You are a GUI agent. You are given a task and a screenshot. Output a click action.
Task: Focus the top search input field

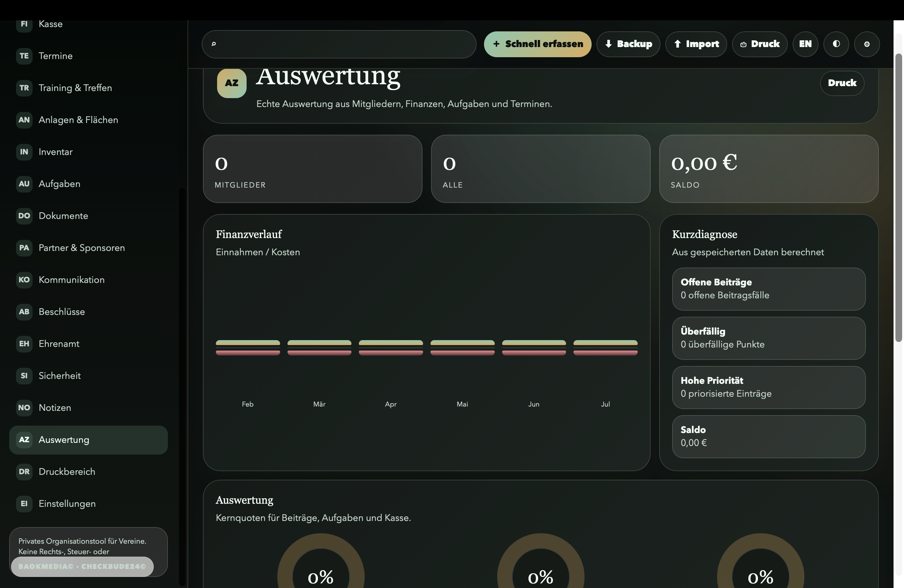click(x=339, y=44)
